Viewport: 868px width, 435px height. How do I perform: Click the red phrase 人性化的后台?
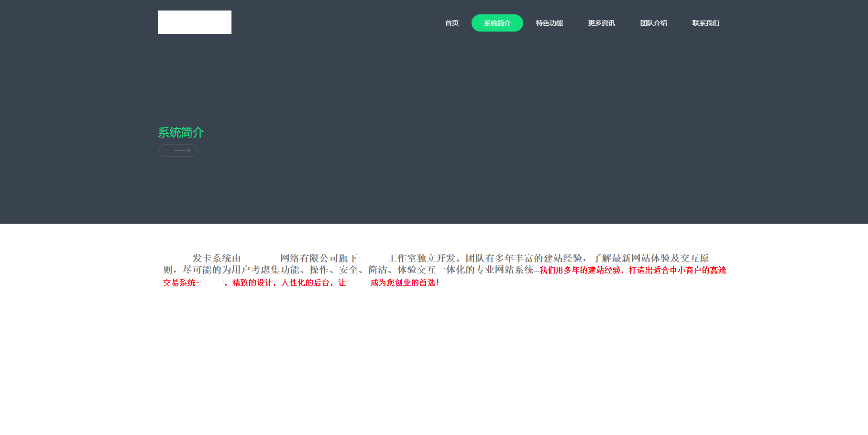(305, 283)
